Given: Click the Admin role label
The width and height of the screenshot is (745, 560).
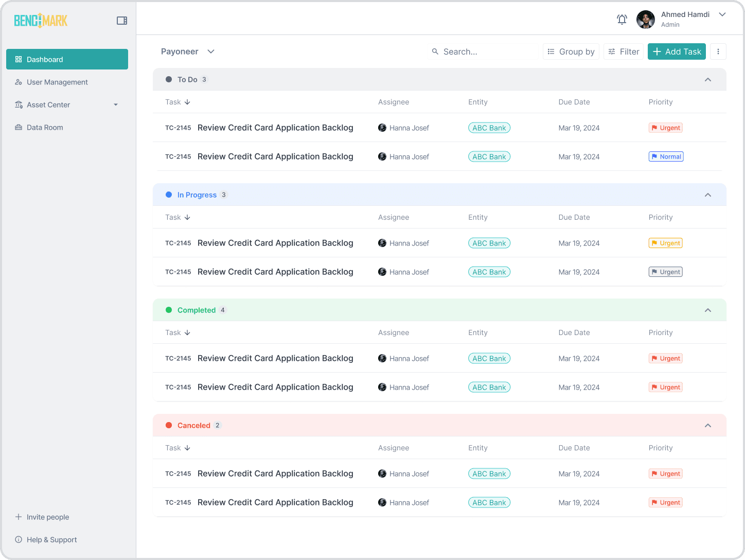Looking at the screenshot, I should pos(670,25).
